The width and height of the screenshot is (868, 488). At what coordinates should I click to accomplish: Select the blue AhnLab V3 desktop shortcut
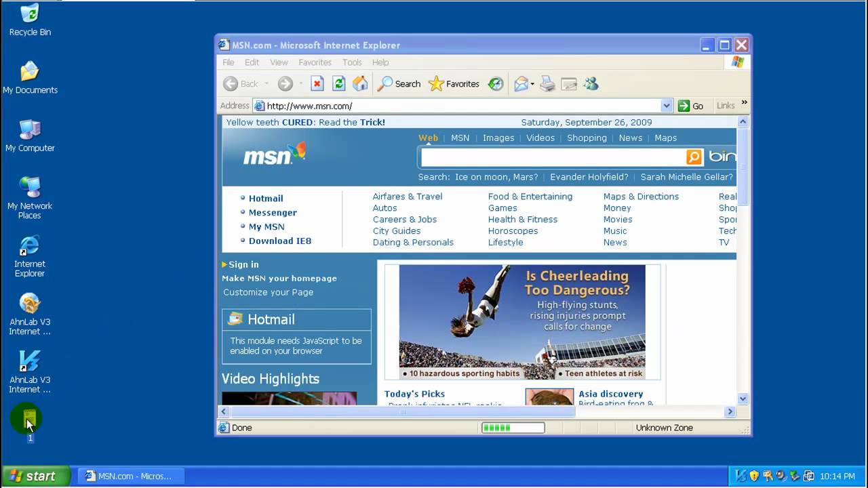click(x=30, y=372)
